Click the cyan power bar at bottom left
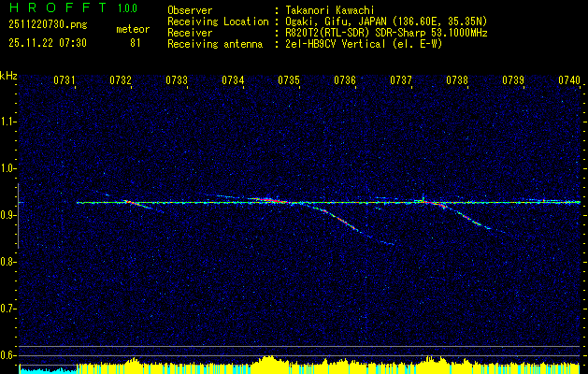This screenshot has width=588, height=374. (x=47, y=370)
